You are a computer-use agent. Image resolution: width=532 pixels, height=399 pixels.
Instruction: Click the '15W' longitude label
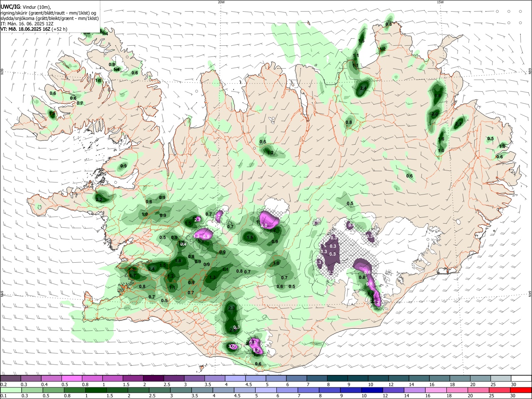pyautogui.click(x=440, y=2)
